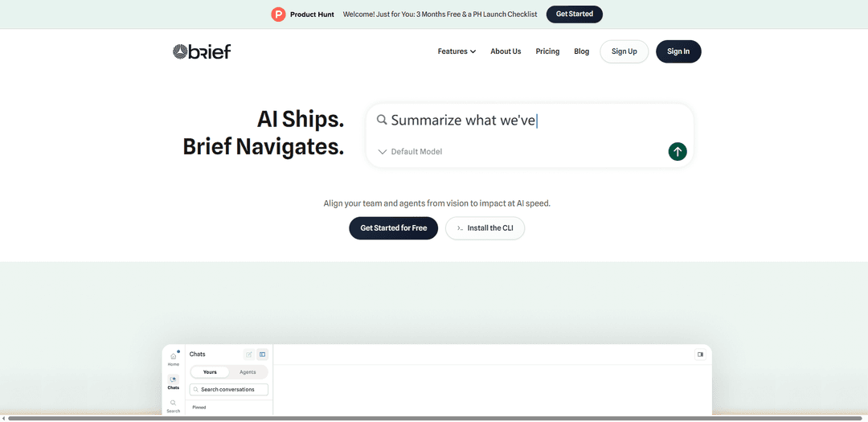Click Get Started for Free
Viewport: 868px width, 422px height.
[393, 228]
